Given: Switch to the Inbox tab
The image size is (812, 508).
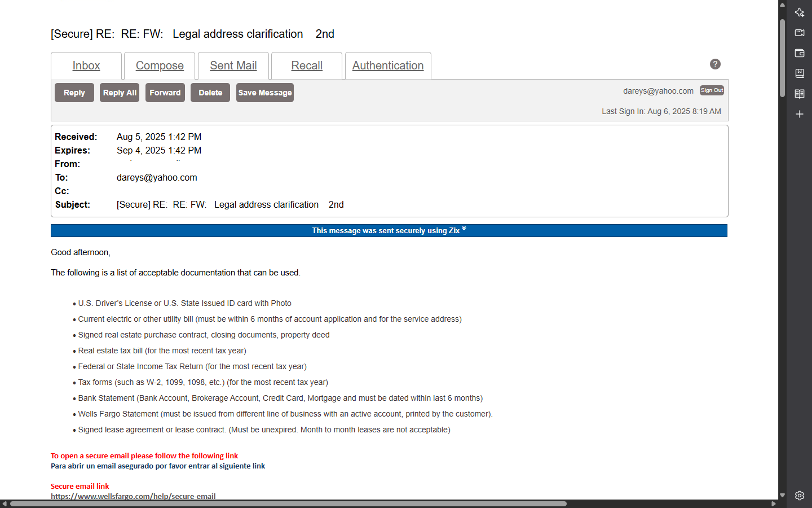Looking at the screenshot, I should pos(86,65).
